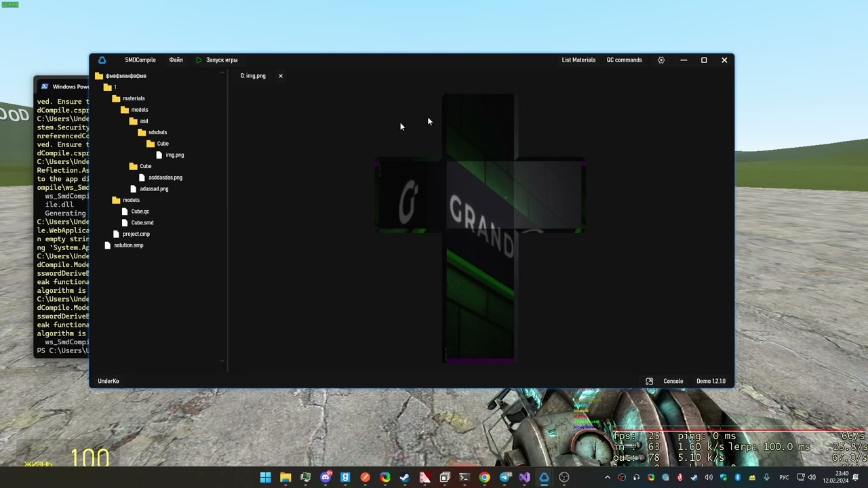The height and width of the screenshot is (488, 868).
Task: Click Запуск игры to launch the game
Action: point(216,60)
